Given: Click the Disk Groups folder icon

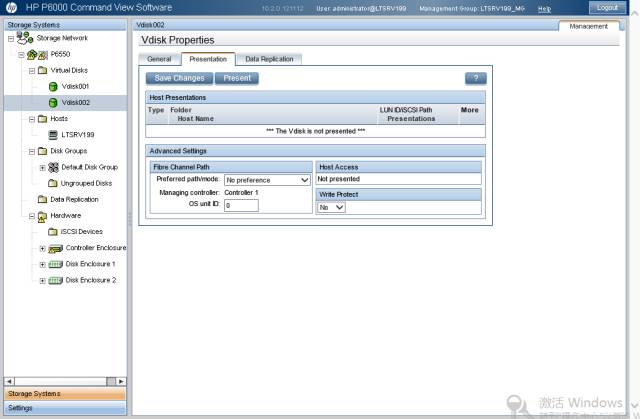Looking at the screenshot, I should [42, 151].
